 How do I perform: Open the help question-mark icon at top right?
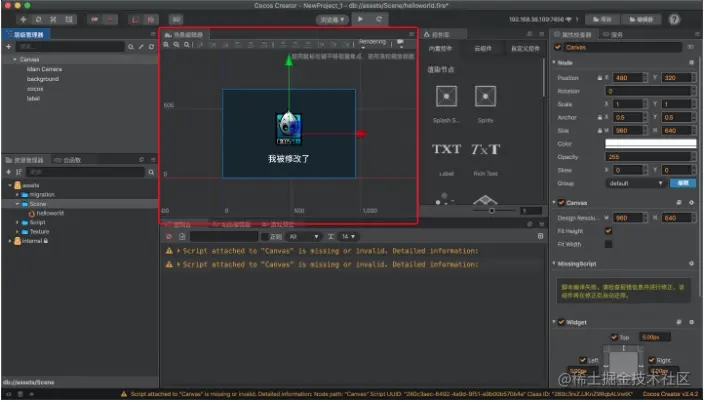(x=674, y=19)
